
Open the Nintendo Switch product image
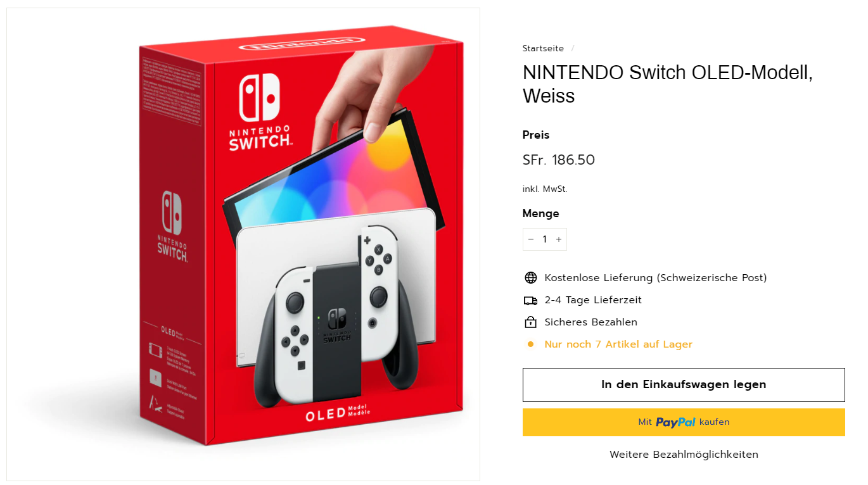click(243, 244)
